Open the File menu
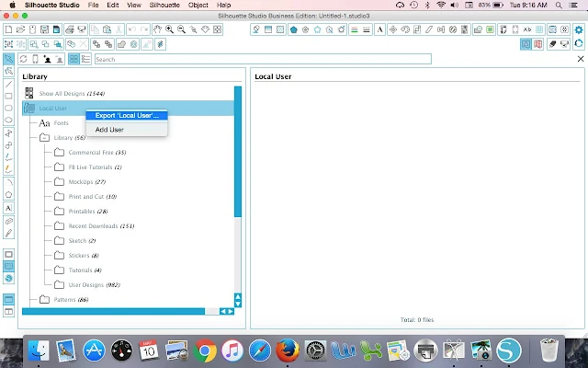This screenshot has width=588, height=368. tap(93, 5)
